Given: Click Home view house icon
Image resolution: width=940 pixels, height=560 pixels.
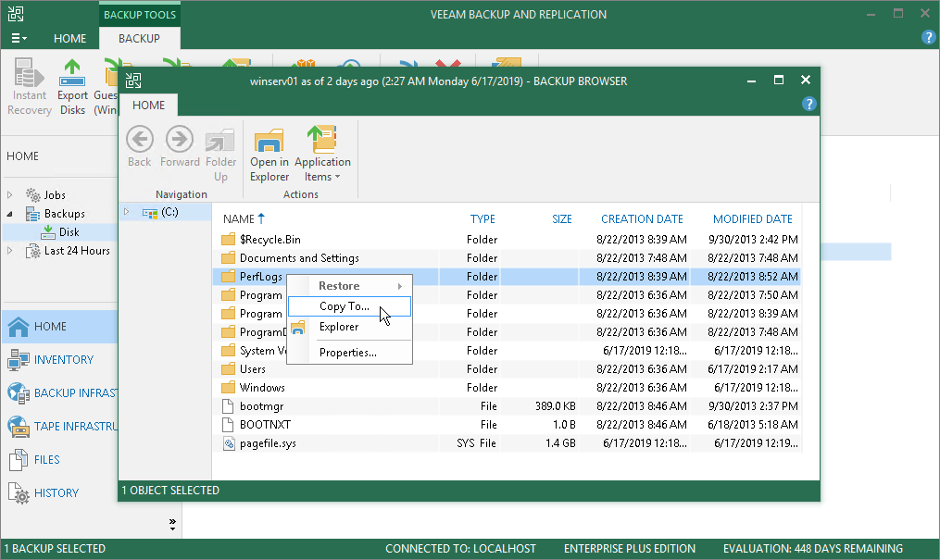Looking at the screenshot, I should 18,327.
